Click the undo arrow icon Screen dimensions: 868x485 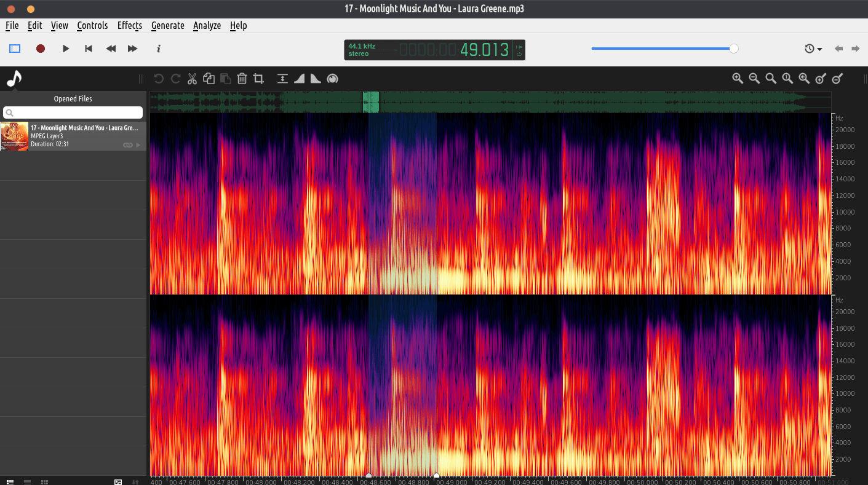coord(159,79)
